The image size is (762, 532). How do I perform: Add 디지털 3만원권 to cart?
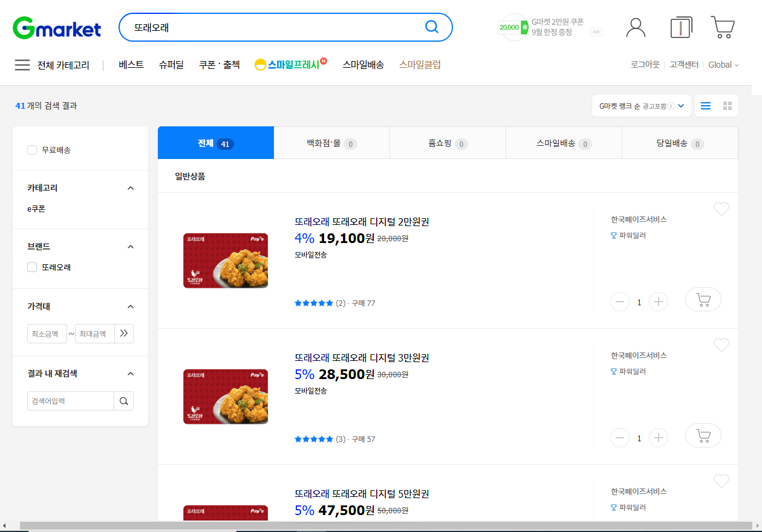coord(703,435)
